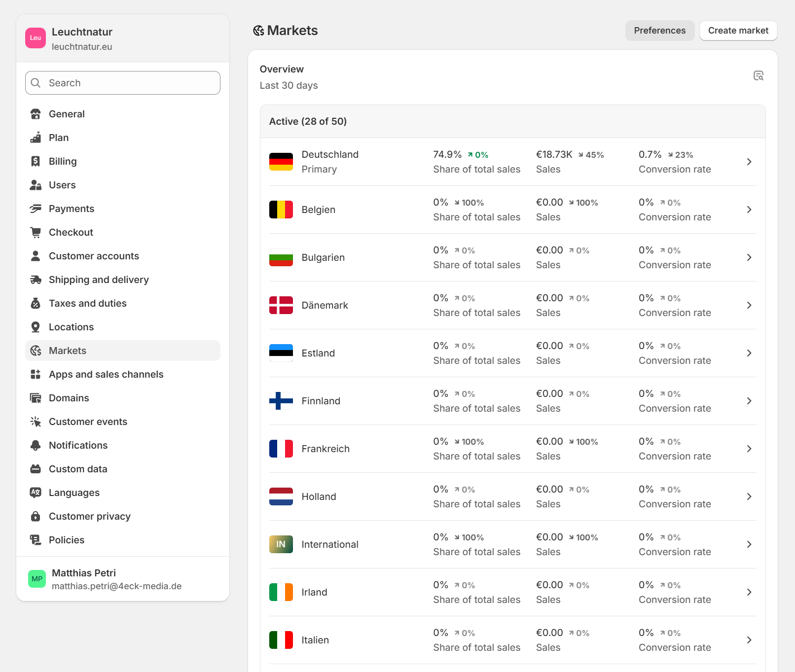795x672 pixels.
Task: Click the Shipping and delivery truck icon
Action: click(36, 280)
